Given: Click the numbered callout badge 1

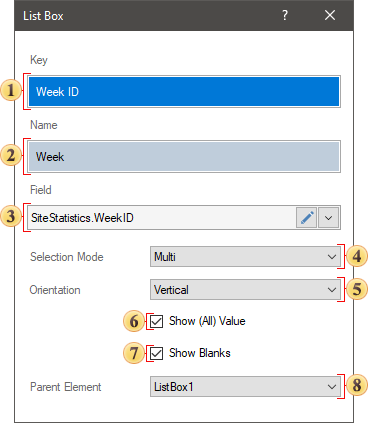Looking at the screenshot, I should tap(11, 91).
